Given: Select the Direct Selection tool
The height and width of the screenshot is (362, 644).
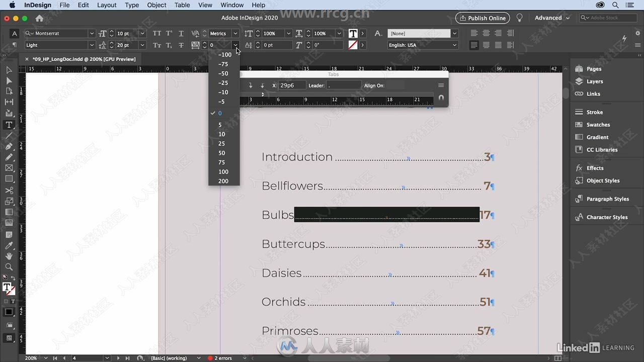Looking at the screenshot, I should coord(9,80).
